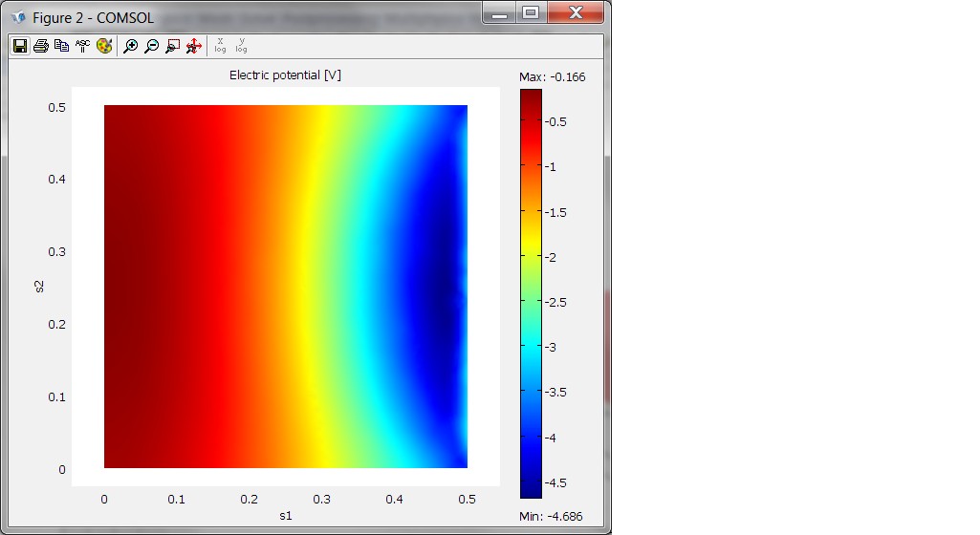Click the -4.5 tick on the color legend
The width and height of the screenshot is (980, 535).
[x=555, y=482]
